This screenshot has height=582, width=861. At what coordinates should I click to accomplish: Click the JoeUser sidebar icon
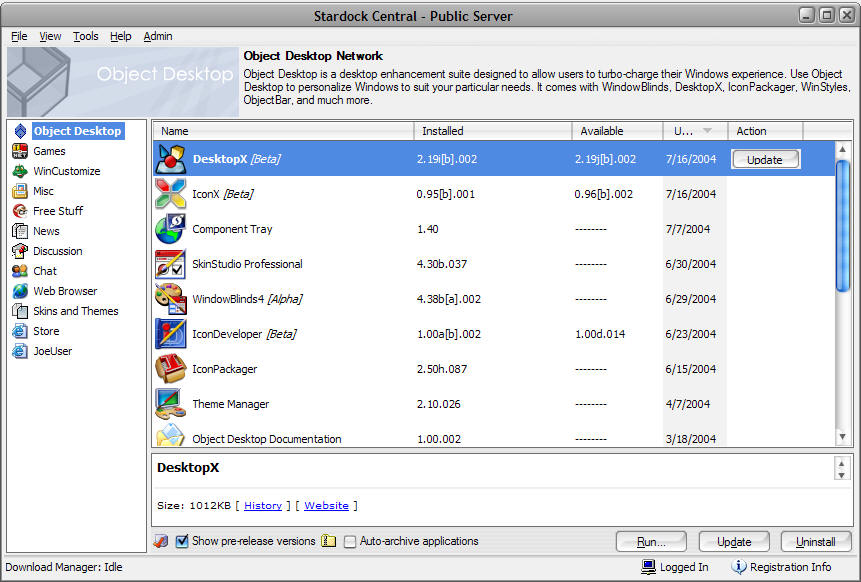pos(20,351)
